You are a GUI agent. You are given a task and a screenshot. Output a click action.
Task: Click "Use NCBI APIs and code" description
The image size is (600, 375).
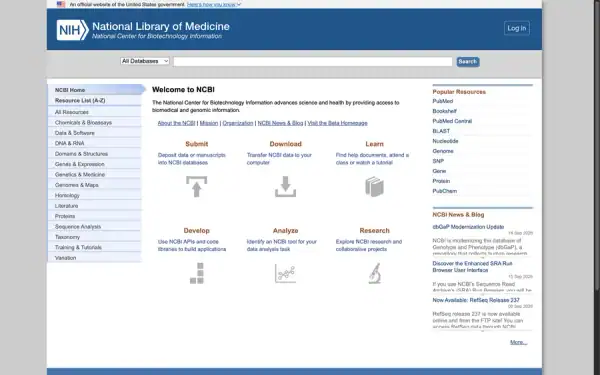click(192, 246)
